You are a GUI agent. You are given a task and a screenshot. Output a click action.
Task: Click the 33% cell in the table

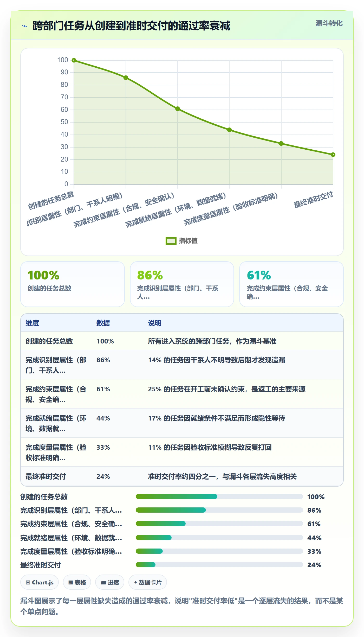(103, 448)
